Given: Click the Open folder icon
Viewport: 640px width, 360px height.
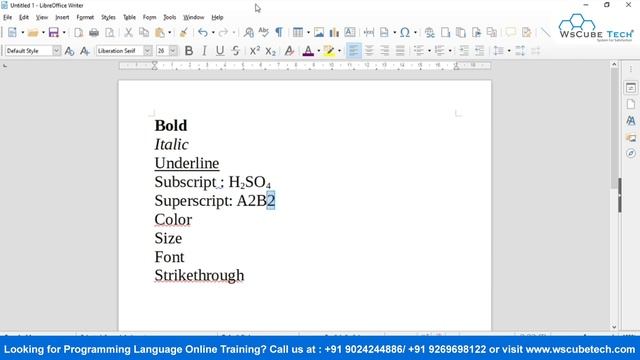Looking at the screenshot, I should [33, 33].
